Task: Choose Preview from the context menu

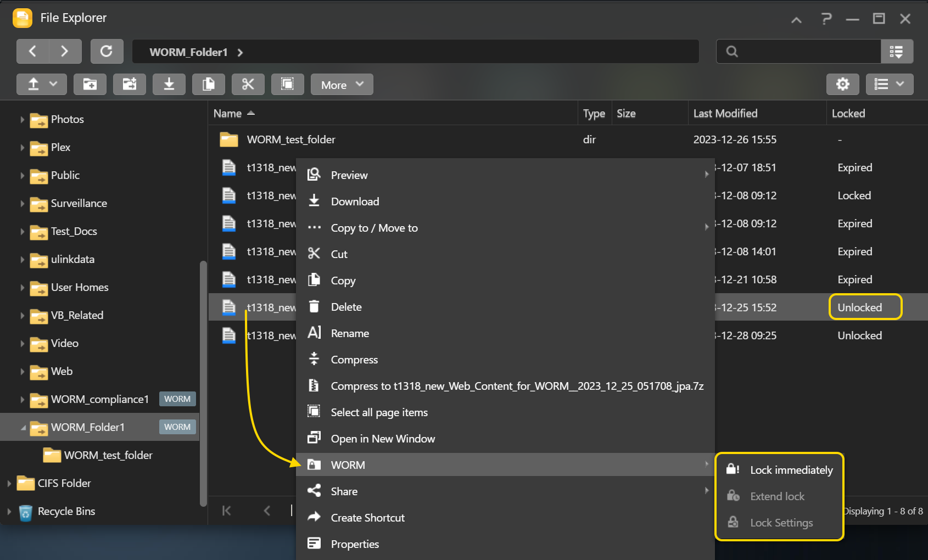Action: point(505,175)
